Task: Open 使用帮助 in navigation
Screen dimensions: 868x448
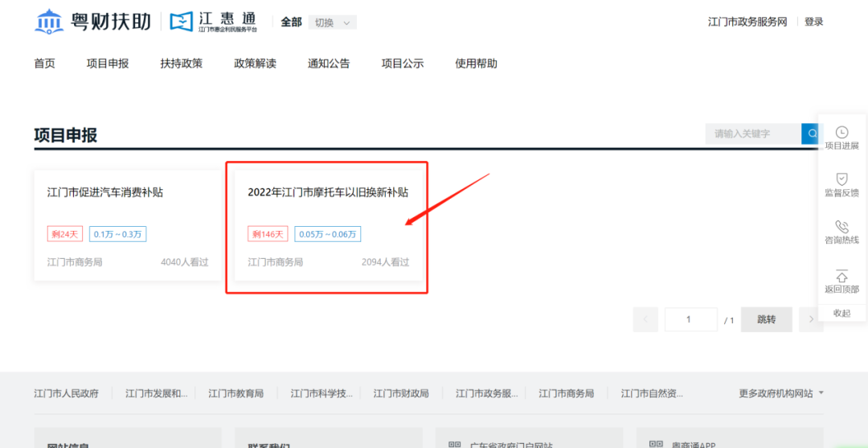Action: pyautogui.click(x=476, y=64)
